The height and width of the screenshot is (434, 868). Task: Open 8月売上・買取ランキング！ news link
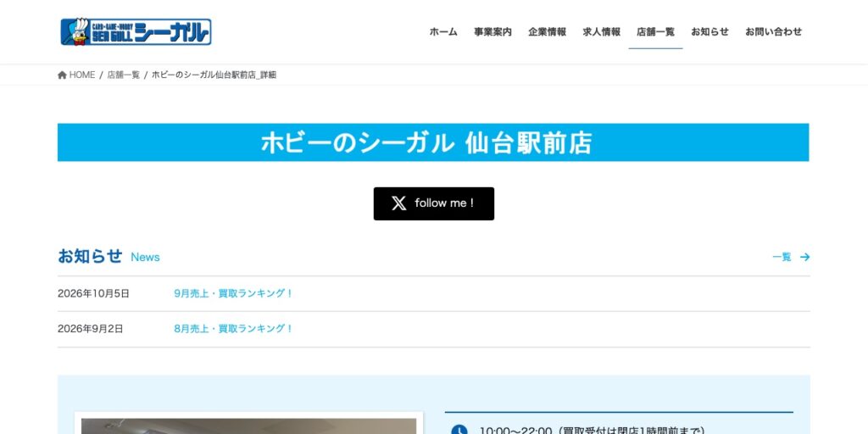coord(233,329)
